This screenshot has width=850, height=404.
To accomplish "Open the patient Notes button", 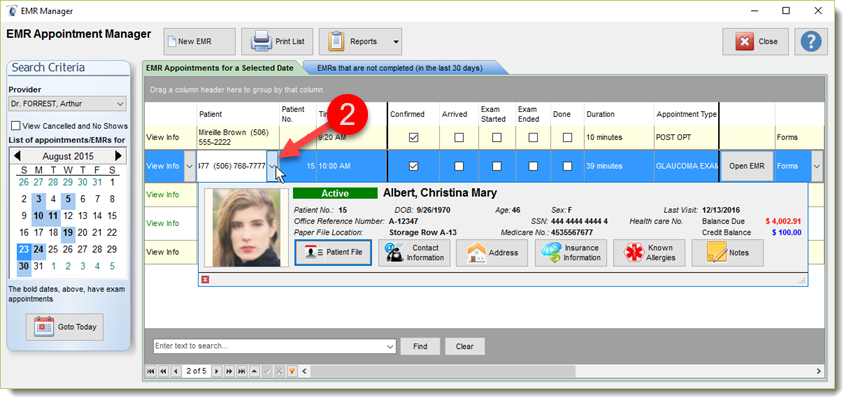I will coord(727,253).
